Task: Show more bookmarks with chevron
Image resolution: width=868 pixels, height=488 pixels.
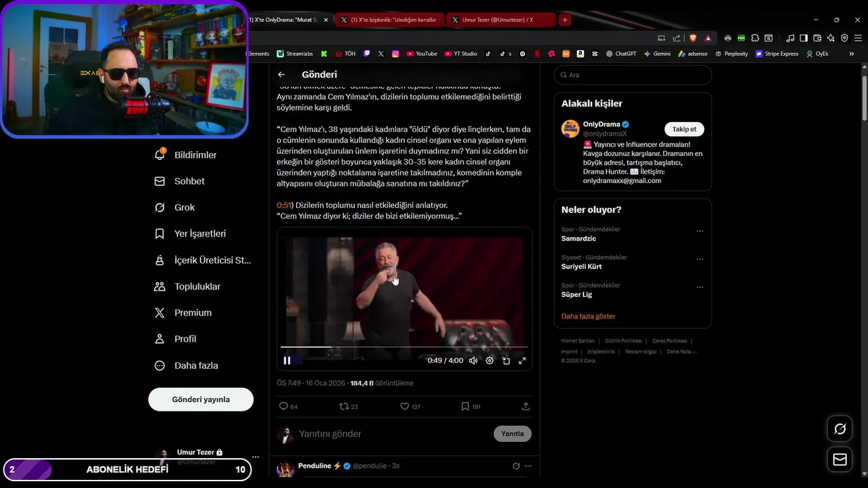Action: click(852, 54)
